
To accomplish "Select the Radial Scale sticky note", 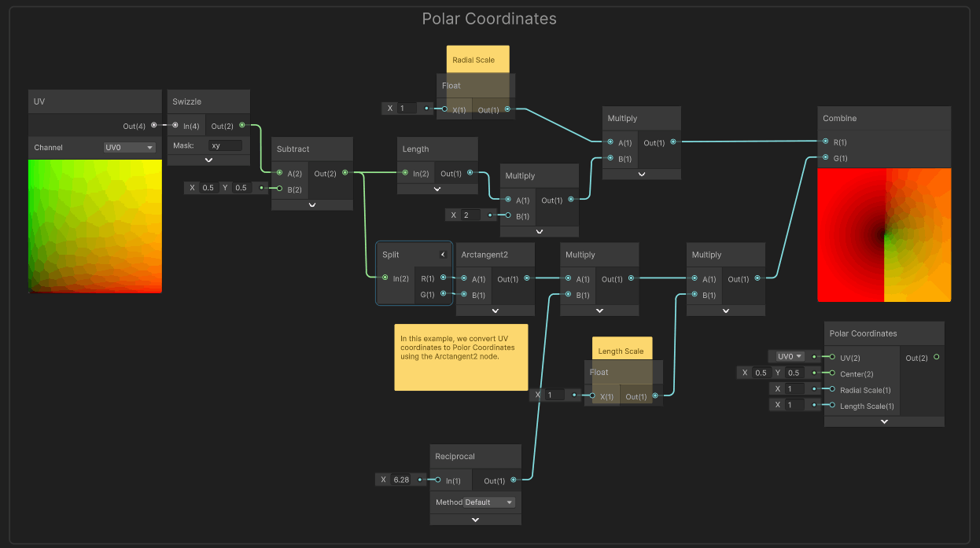I will [477, 60].
